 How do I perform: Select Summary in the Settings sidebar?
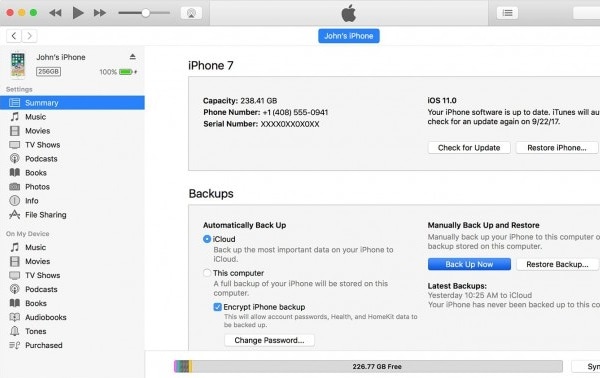click(x=72, y=103)
